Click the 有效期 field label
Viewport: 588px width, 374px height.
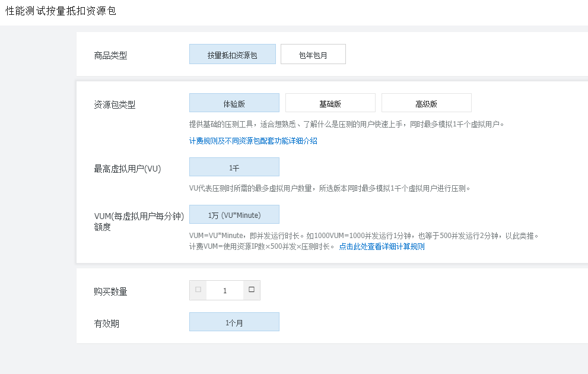pos(106,324)
